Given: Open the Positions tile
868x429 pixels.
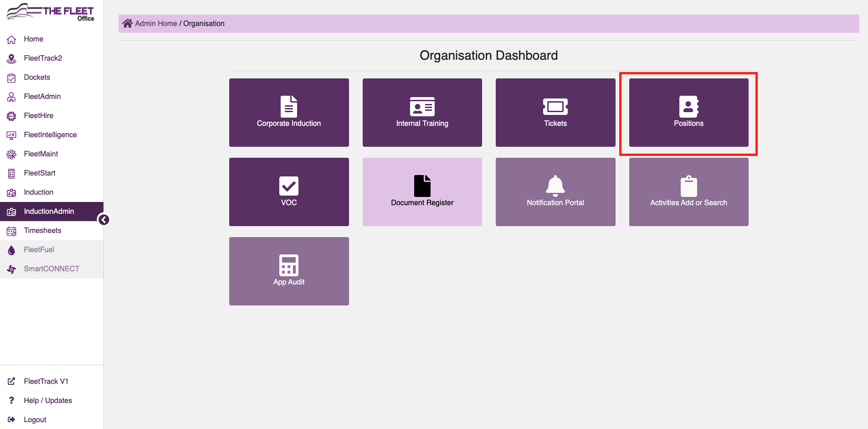Looking at the screenshot, I should point(689,113).
